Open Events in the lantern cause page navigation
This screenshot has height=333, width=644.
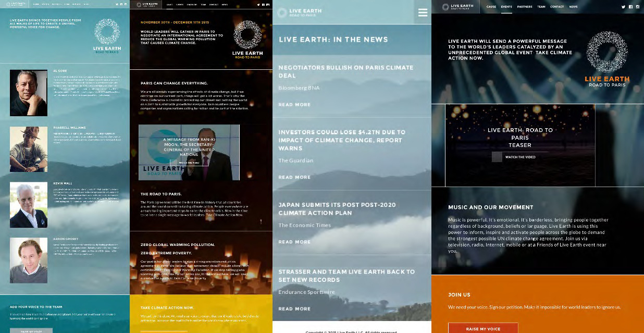[180, 4]
